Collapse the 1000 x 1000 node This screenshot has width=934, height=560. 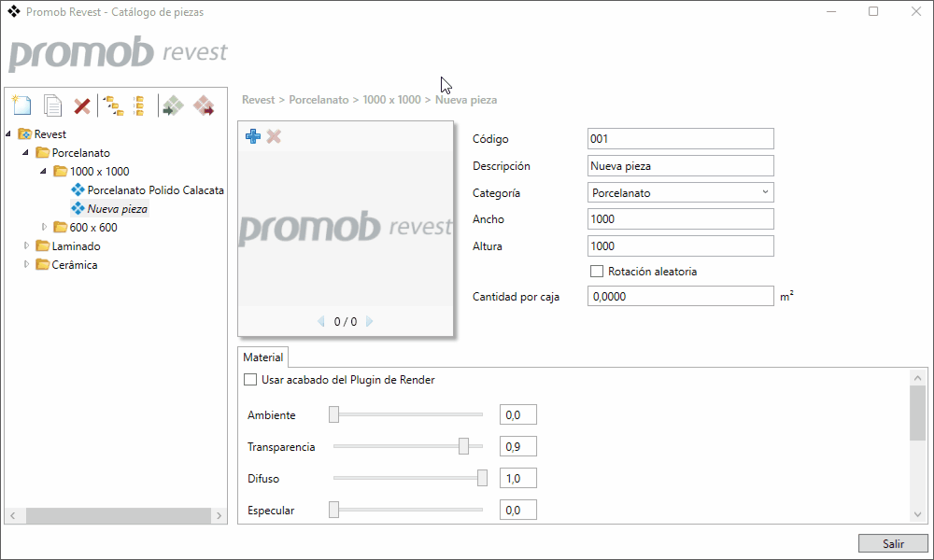(x=44, y=172)
